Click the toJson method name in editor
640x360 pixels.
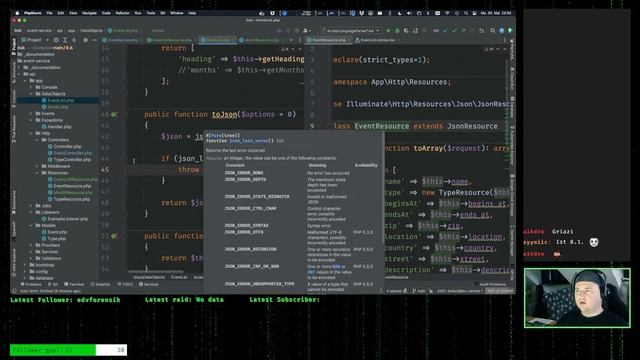[224, 115]
